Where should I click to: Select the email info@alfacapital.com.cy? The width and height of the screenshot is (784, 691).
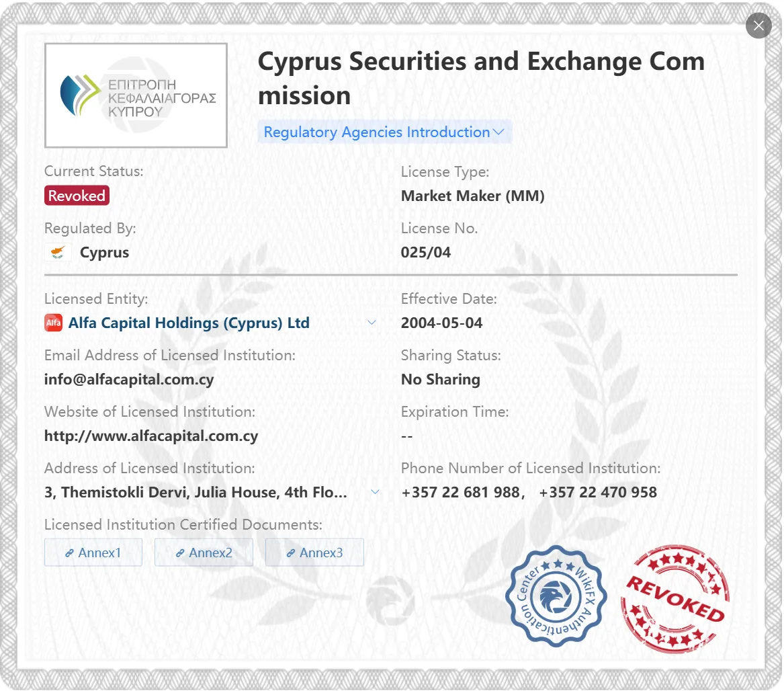(129, 379)
